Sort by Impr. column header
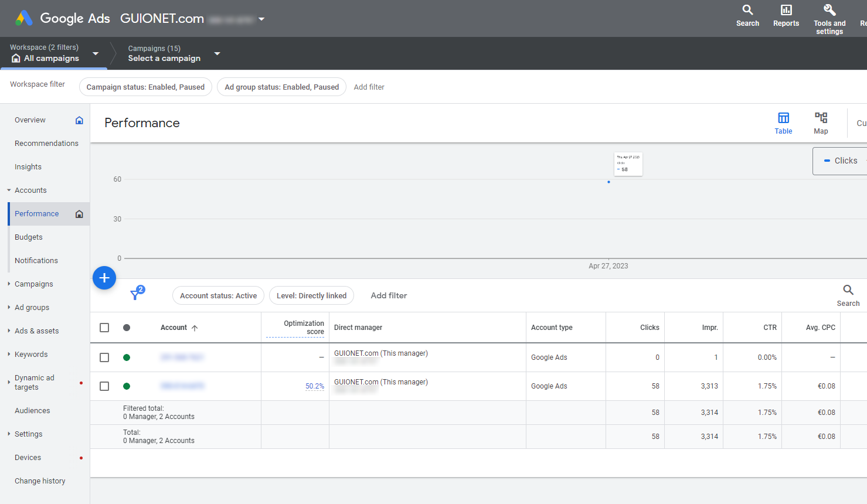 (x=710, y=328)
